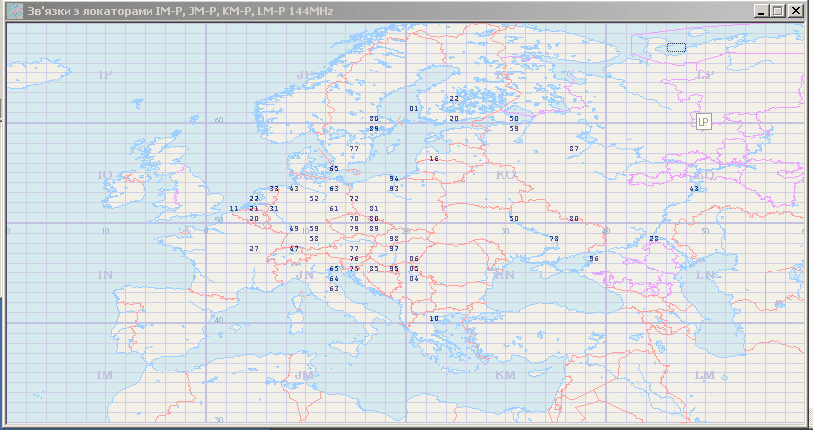Select the IO field label
813x430 pixels.
(x=105, y=175)
